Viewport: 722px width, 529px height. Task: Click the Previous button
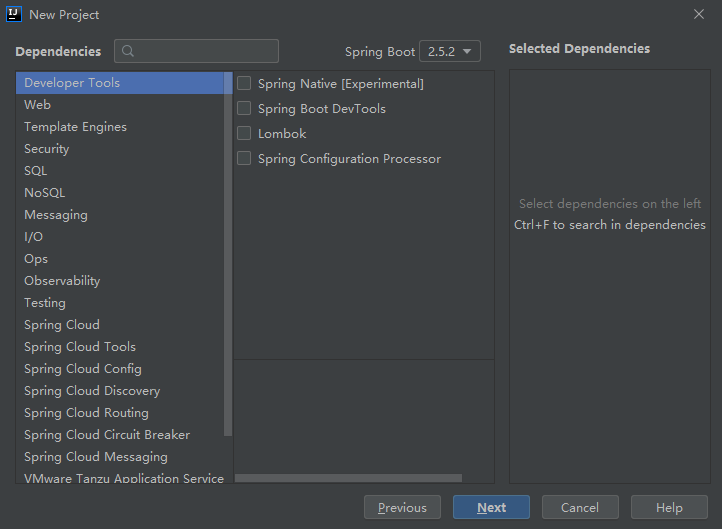402,507
